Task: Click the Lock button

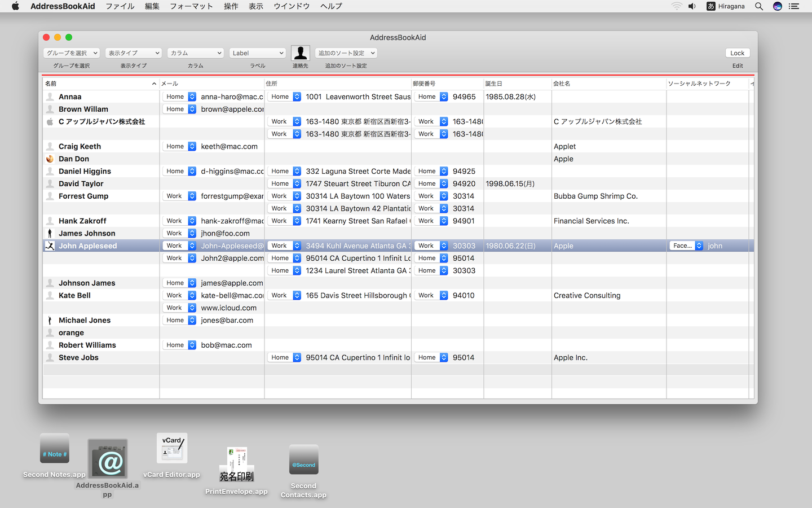Action: [x=738, y=53]
